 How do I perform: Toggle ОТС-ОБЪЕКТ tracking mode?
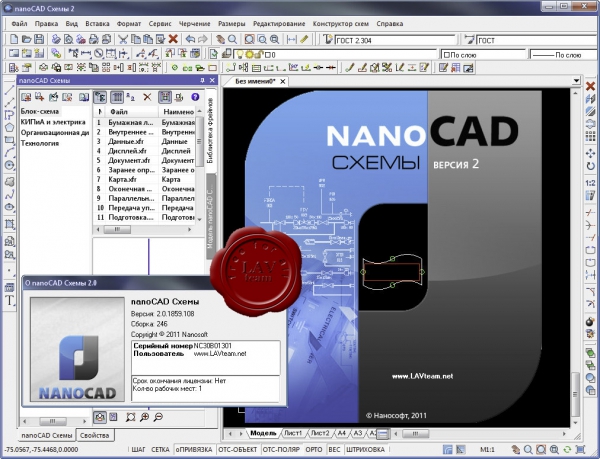pyautogui.click(x=237, y=449)
